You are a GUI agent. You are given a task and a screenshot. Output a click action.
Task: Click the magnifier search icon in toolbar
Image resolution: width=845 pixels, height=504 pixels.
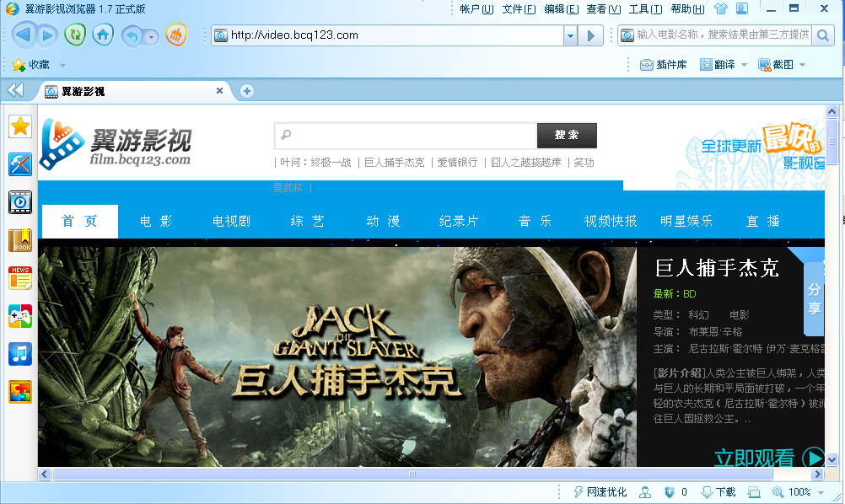click(x=822, y=35)
